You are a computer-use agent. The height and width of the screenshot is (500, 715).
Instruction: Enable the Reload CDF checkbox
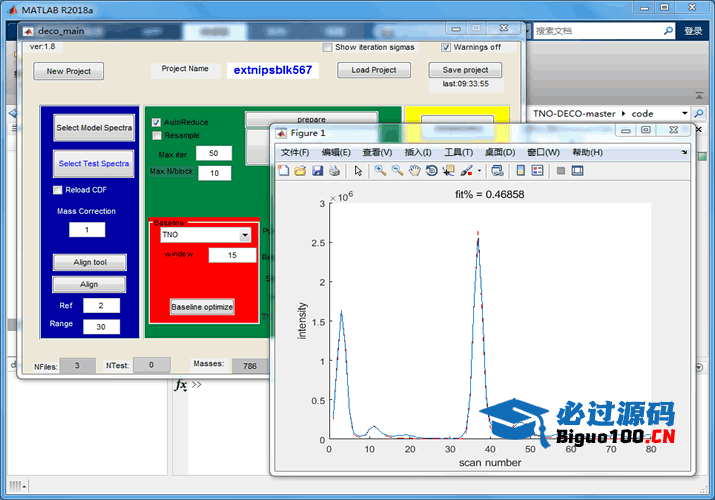point(57,190)
